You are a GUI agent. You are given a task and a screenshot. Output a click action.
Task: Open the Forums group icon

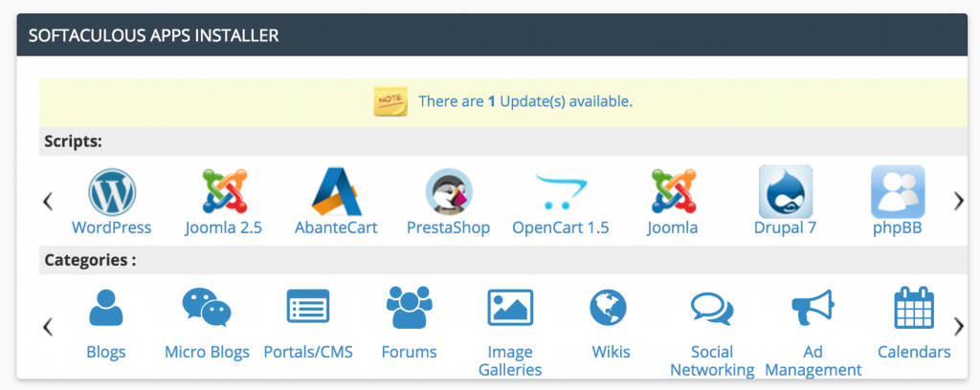(x=410, y=307)
